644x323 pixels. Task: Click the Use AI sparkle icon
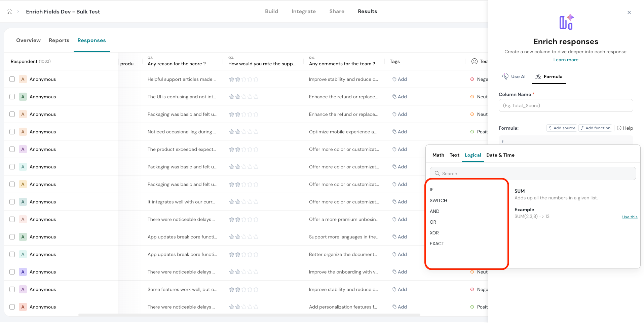point(505,76)
